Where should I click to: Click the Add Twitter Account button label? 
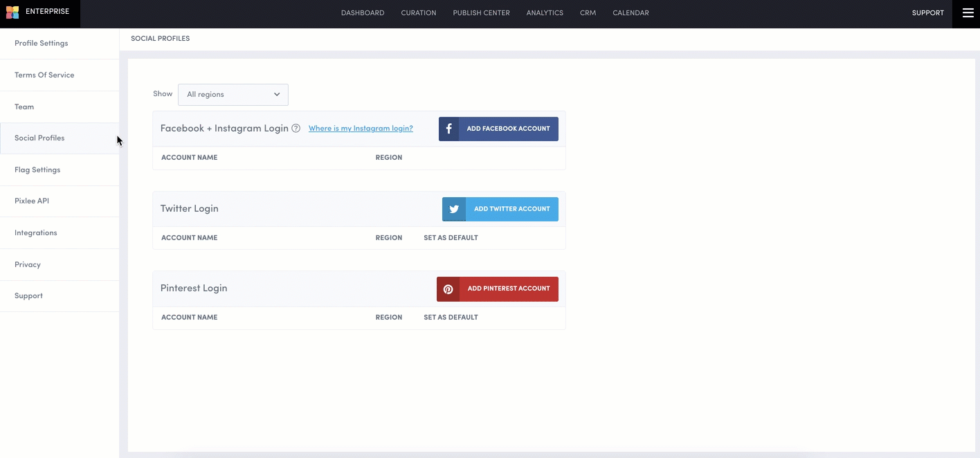pos(511,209)
